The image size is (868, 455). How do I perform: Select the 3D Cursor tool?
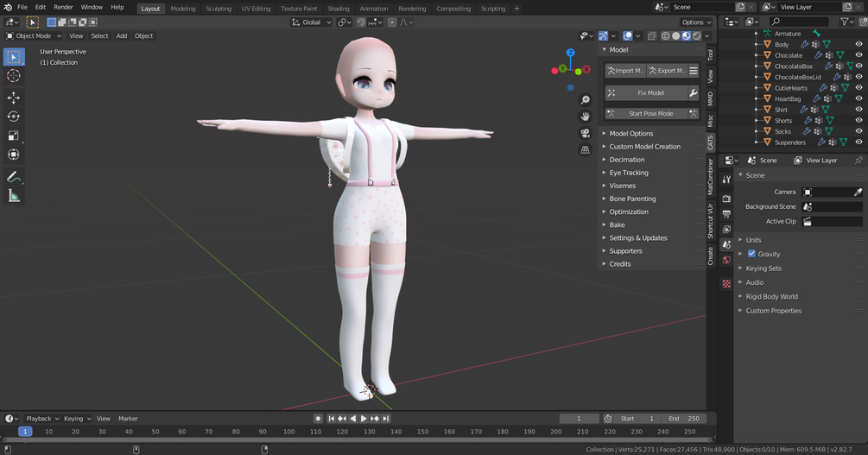point(14,76)
